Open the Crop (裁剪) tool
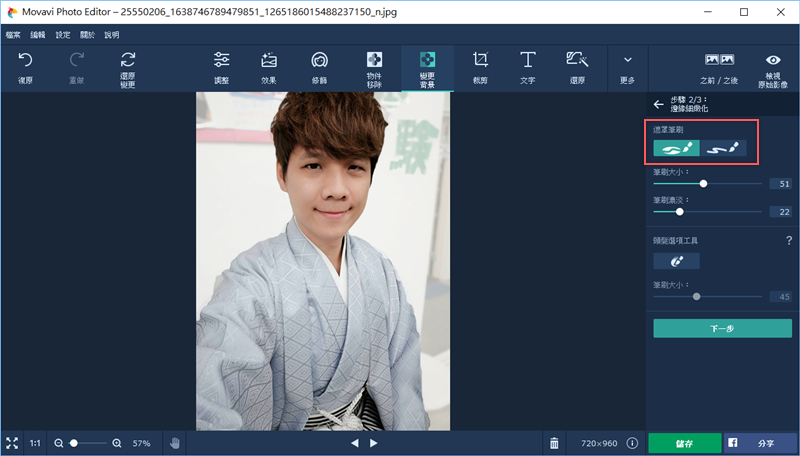The image size is (800, 456). click(x=480, y=60)
